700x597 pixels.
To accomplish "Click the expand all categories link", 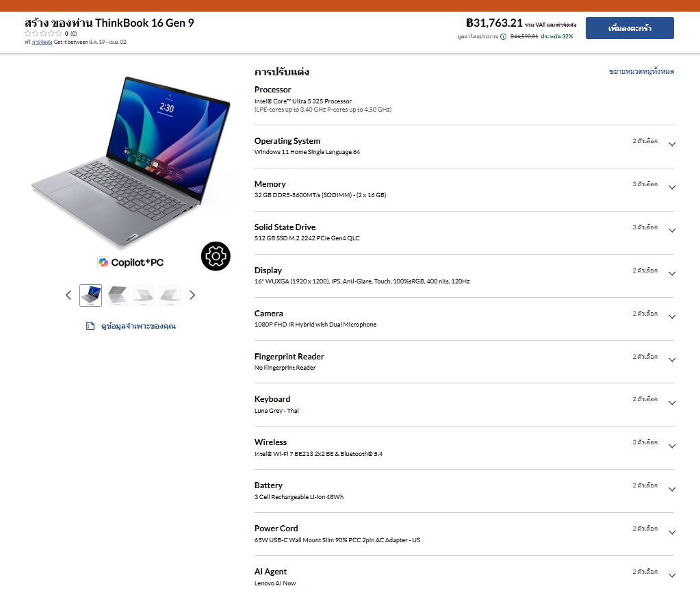I will click(x=642, y=71).
